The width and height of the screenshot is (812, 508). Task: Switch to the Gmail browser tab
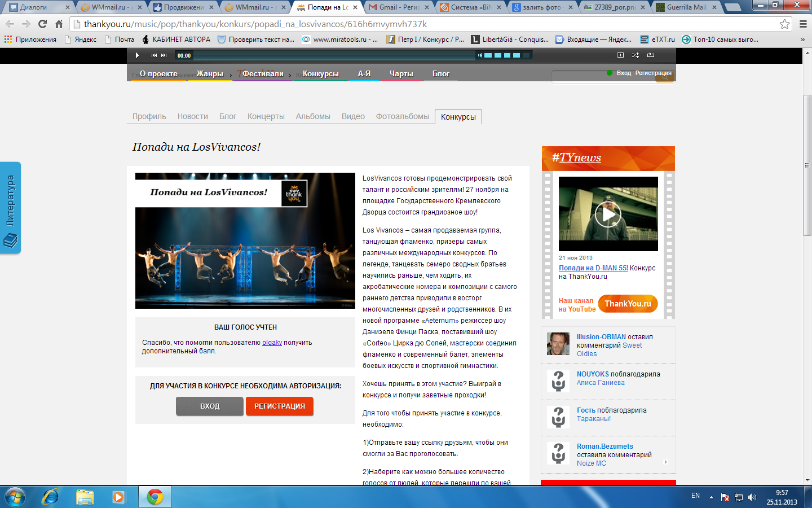(x=398, y=7)
